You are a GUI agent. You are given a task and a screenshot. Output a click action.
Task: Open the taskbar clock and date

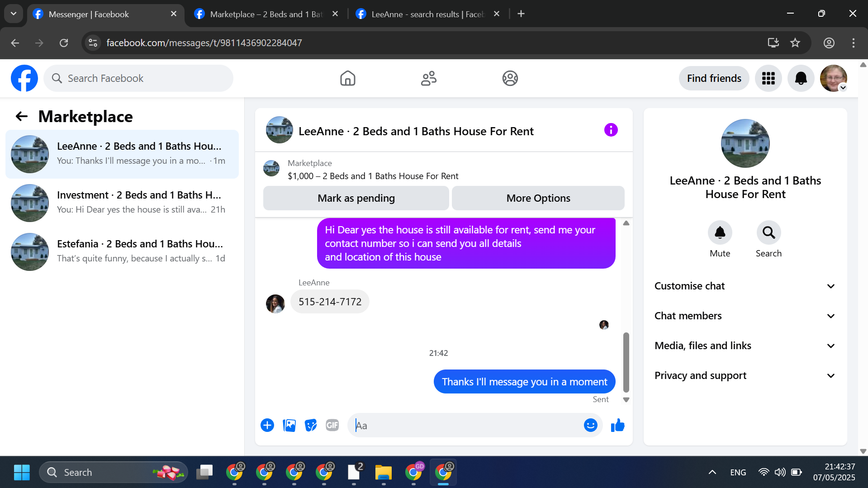coord(834,472)
